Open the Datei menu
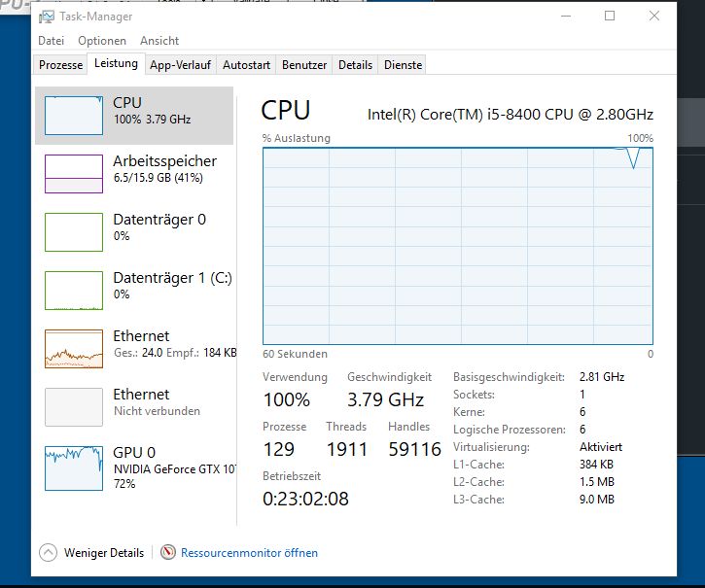The image size is (705, 588). coord(51,41)
